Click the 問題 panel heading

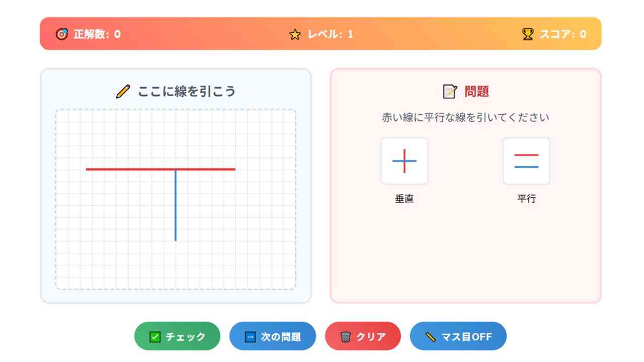[476, 92]
